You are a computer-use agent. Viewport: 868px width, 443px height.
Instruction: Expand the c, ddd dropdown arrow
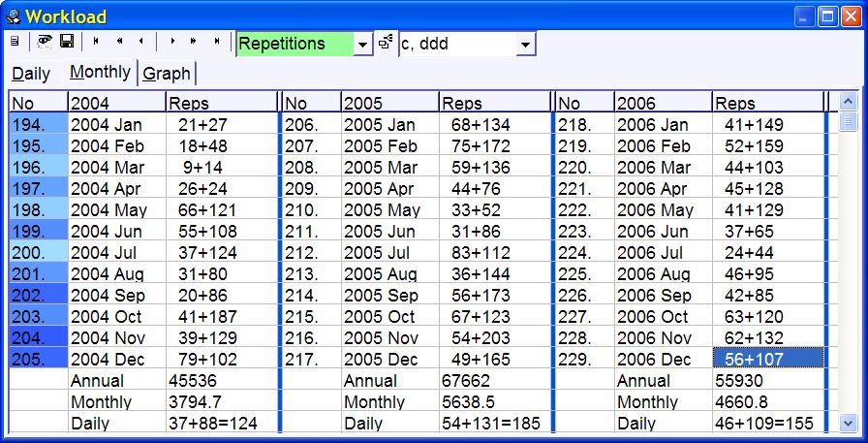click(x=526, y=45)
